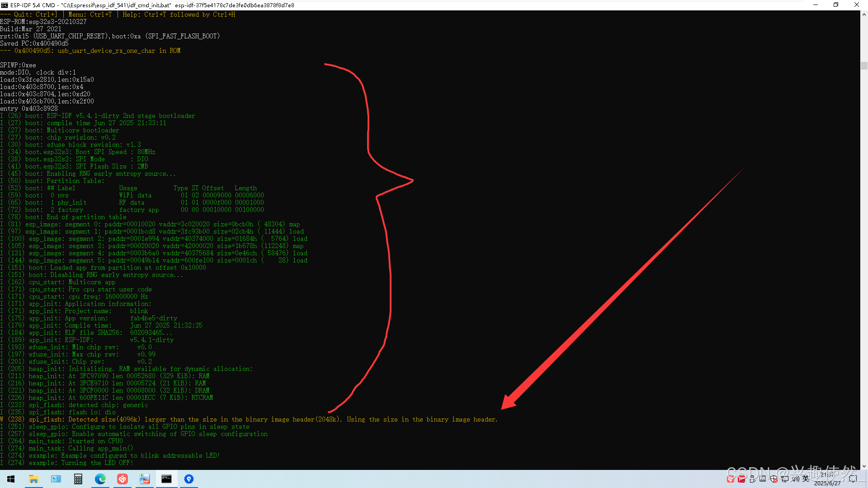Open the Control Panel taskbar icon
Screen dimensions: 868x488
tap(56, 479)
